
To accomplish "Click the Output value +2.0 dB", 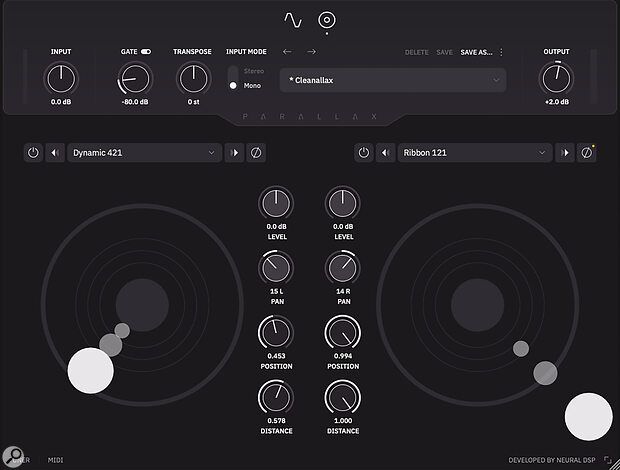I will click(x=557, y=102).
